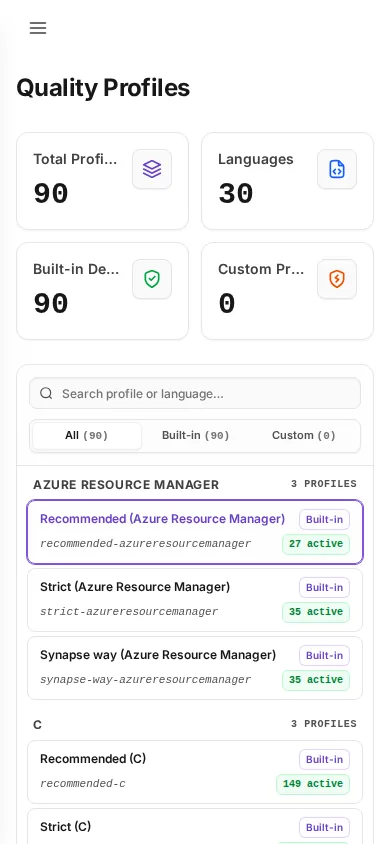Click the Built-in Defaults 90 card
Viewport: 390px width, 844px height.
(103, 291)
